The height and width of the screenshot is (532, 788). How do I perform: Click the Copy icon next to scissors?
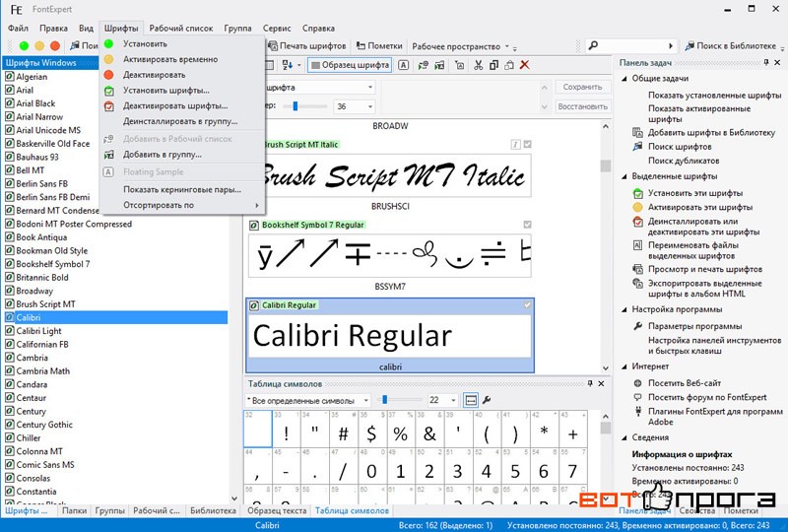point(493,65)
